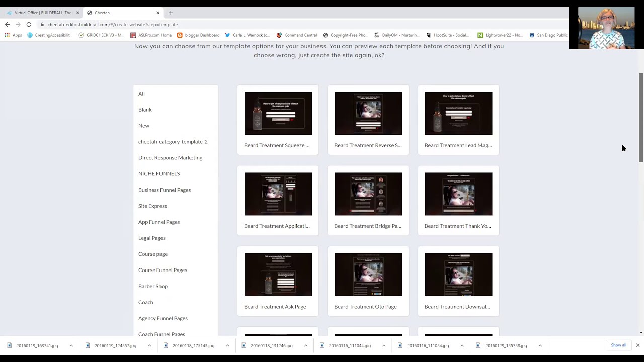
Task: Open downloaded file 20160119_163741.jpg
Action: coord(33,346)
